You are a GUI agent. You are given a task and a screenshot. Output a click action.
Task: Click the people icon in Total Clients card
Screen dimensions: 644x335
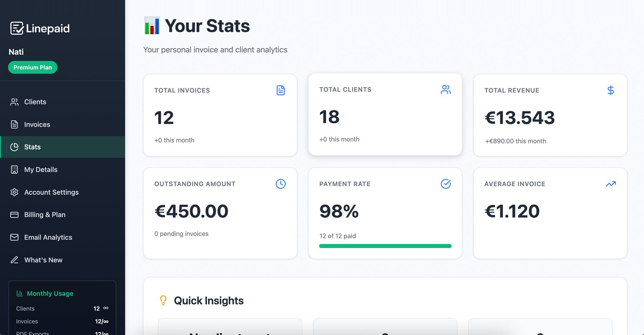446,89
